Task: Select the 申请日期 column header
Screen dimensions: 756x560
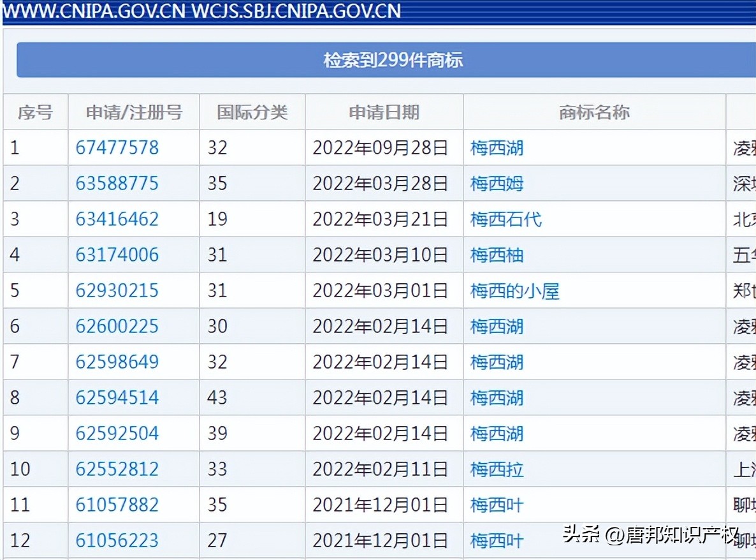Action: tap(383, 112)
